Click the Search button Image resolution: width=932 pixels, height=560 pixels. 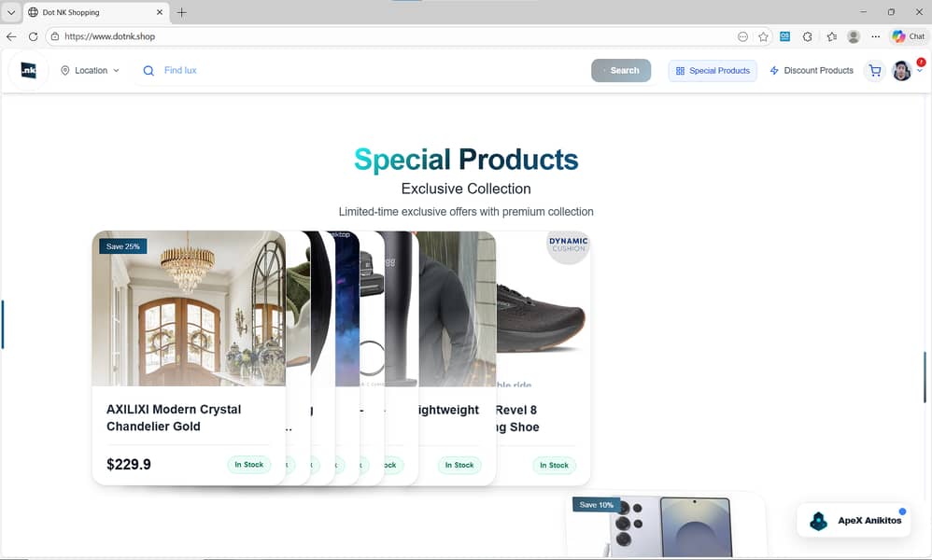tap(620, 70)
